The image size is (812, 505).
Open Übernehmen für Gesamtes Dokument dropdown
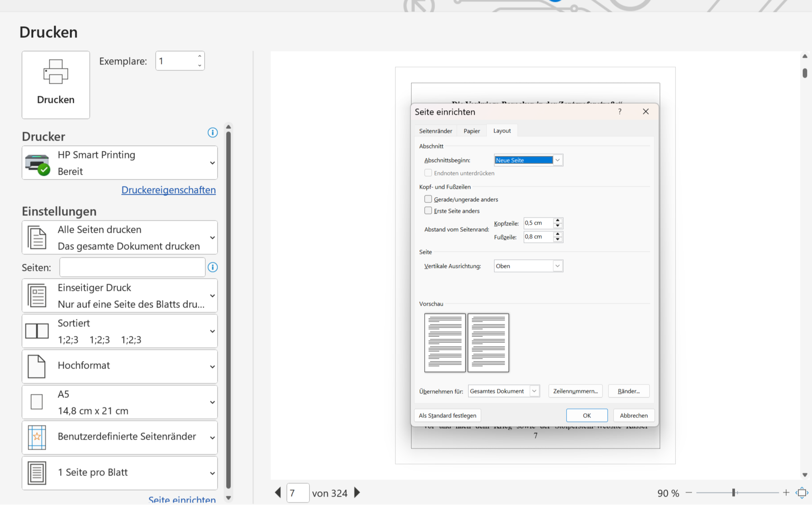[x=503, y=391]
